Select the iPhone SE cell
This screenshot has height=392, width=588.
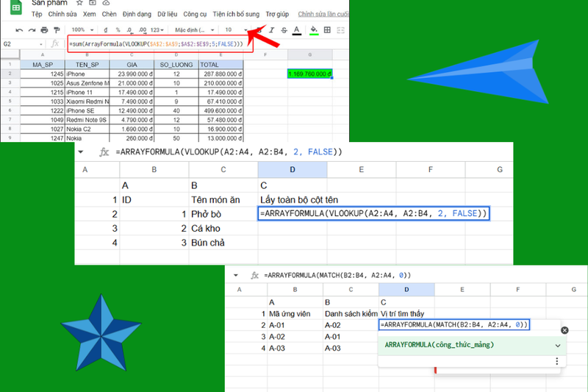click(x=87, y=110)
